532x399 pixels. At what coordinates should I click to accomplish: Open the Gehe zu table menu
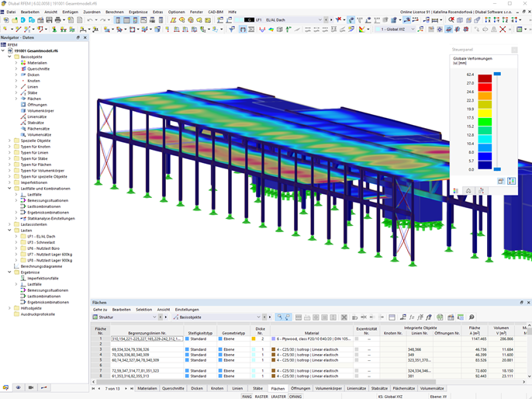[x=100, y=310]
